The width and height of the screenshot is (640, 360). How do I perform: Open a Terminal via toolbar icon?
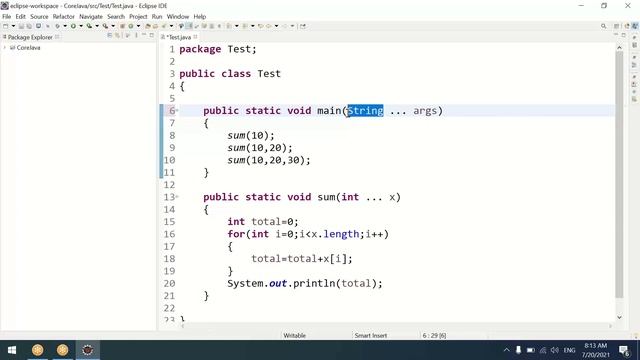pyautogui.click(x=38, y=26)
